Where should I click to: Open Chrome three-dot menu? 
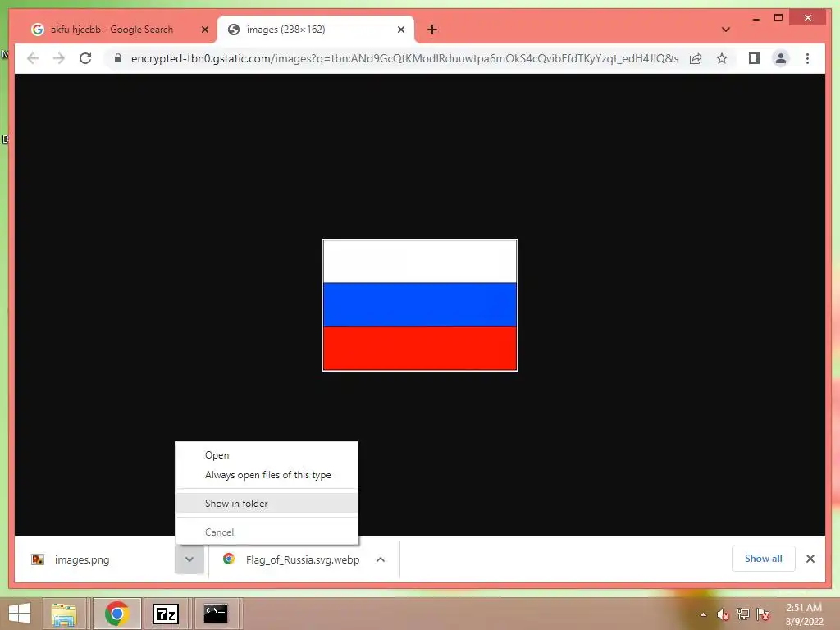tap(807, 58)
